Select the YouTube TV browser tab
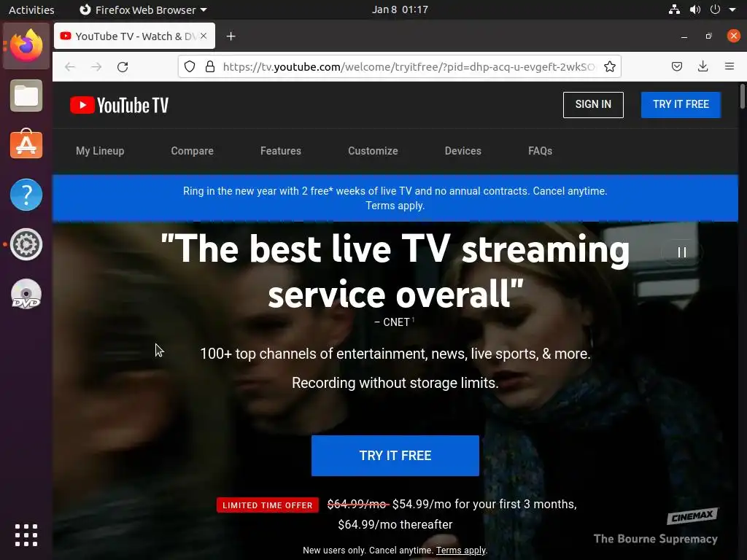Viewport: 747px width, 560px height. pyautogui.click(x=134, y=36)
